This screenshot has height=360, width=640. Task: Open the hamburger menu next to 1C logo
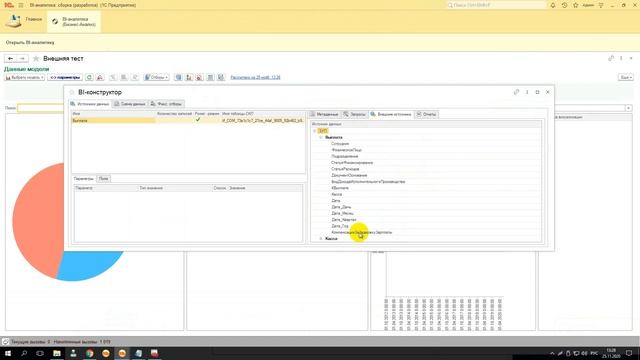pyautogui.click(x=21, y=5)
